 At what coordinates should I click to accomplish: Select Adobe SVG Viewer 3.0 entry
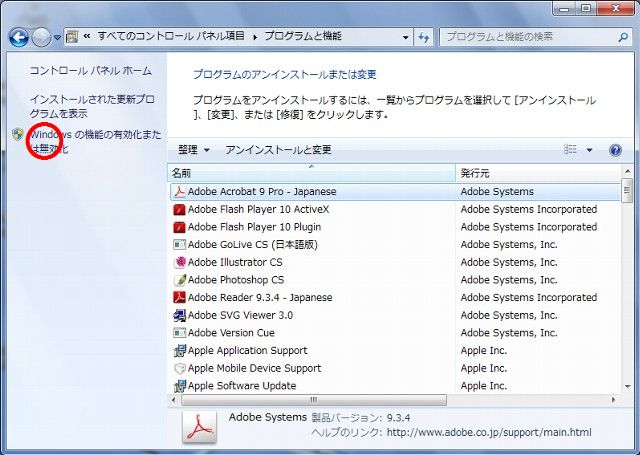[x=240, y=315]
